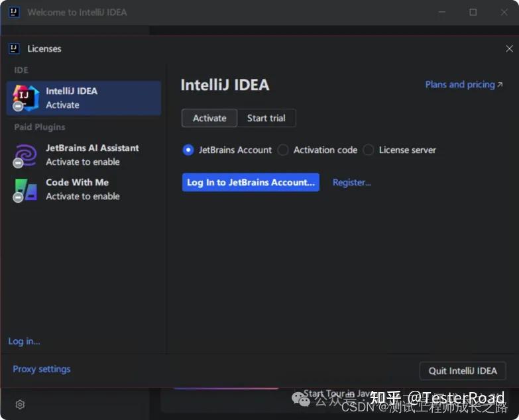Select IntelliJ IDEA Activate list entry text

pyautogui.click(x=72, y=98)
